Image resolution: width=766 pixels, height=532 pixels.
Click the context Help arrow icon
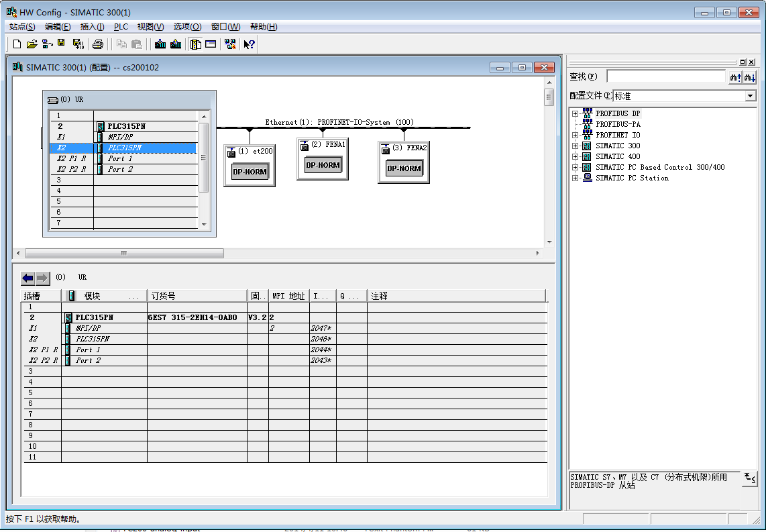[249, 44]
